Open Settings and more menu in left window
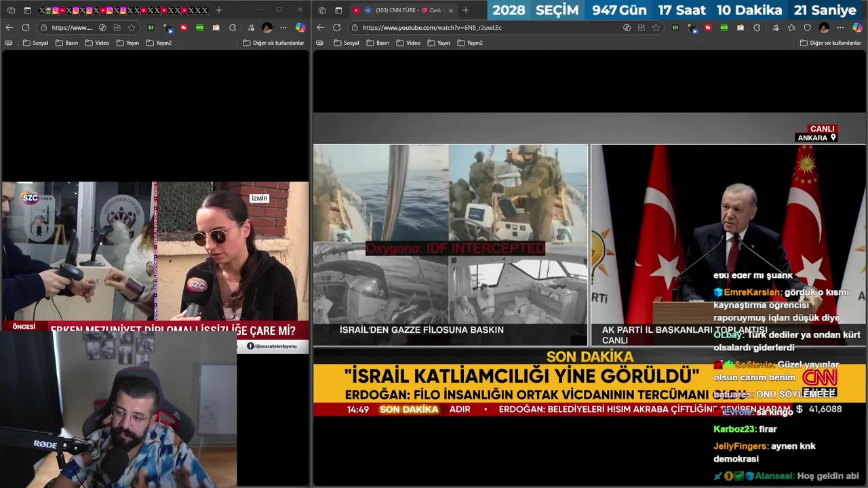868x488 pixels. click(283, 28)
